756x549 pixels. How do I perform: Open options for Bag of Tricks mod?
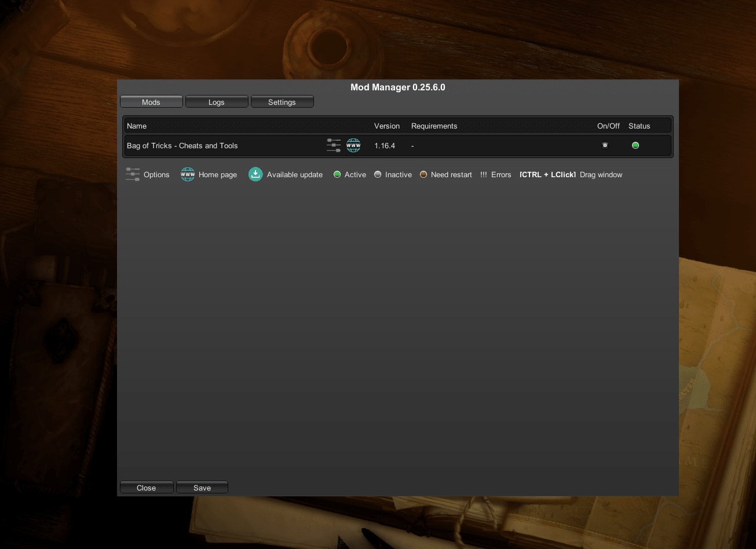[334, 145]
